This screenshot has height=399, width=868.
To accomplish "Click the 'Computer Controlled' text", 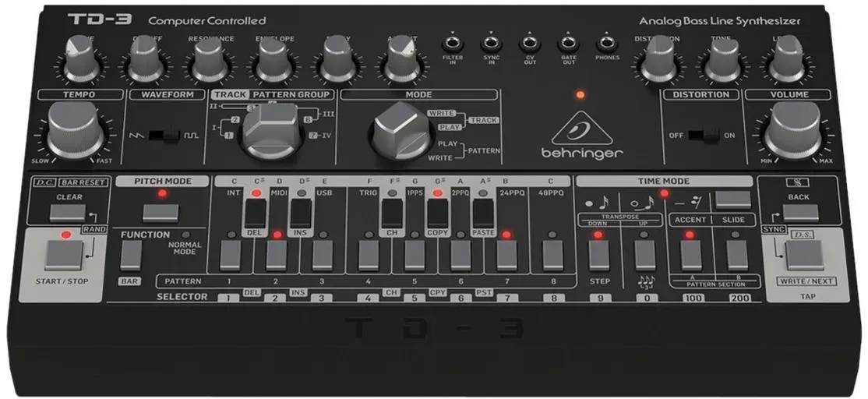I will (x=207, y=21).
